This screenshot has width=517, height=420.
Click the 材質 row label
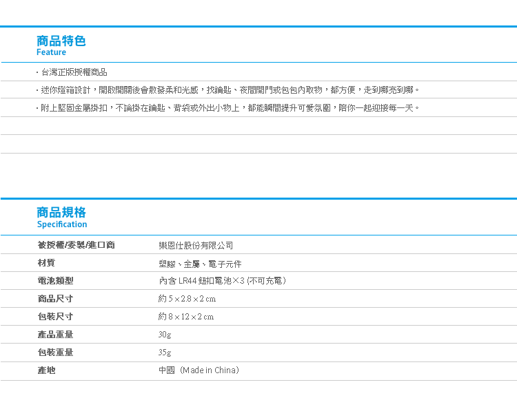[x=46, y=263]
